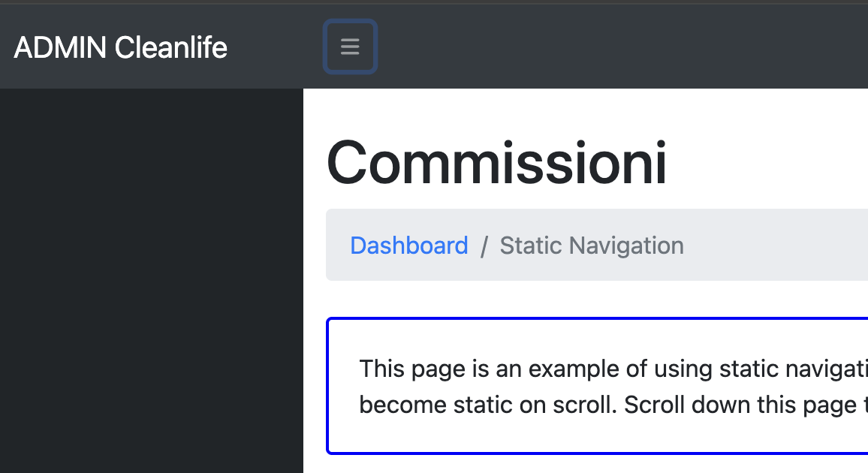The width and height of the screenshot is (868, 473).
Task: Click the line starting "This page is an example"
Action: (x=613, y=369)
